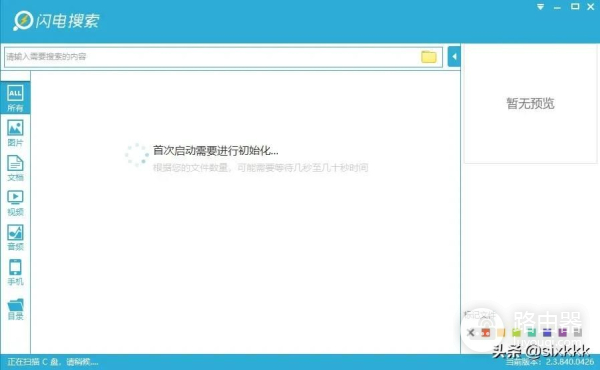Screen dimensions: 600x370
Task: Click the yellow folder icon in search bar
Action: point(429,57)
